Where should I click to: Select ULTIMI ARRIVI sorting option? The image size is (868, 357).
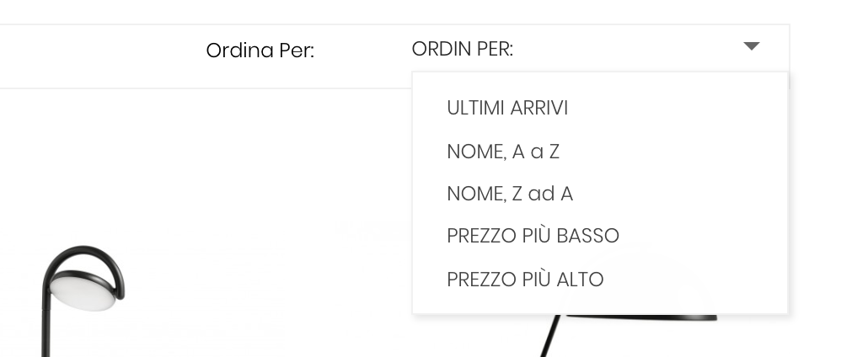[507, 109]
